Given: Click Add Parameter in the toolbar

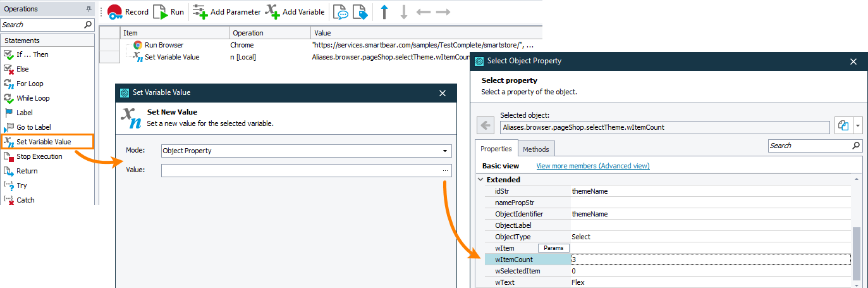Looking at the screenshot, I should pyautogui.click(x=226, y=11).
